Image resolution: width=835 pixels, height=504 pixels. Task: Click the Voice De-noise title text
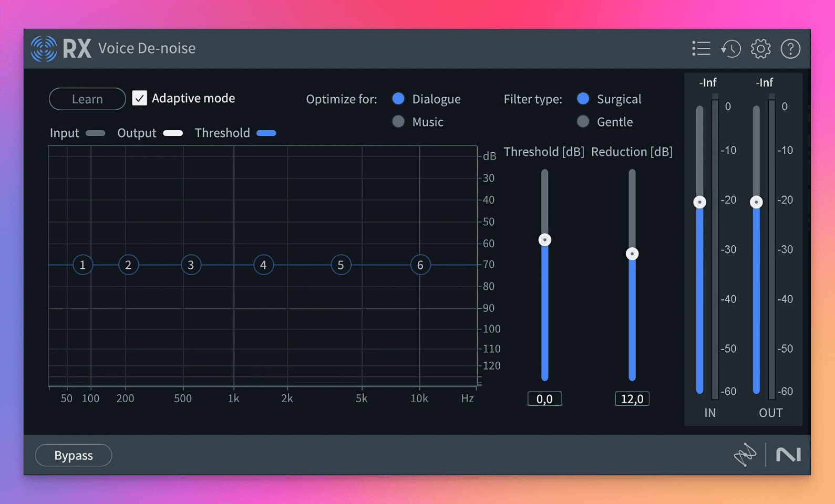147,48
